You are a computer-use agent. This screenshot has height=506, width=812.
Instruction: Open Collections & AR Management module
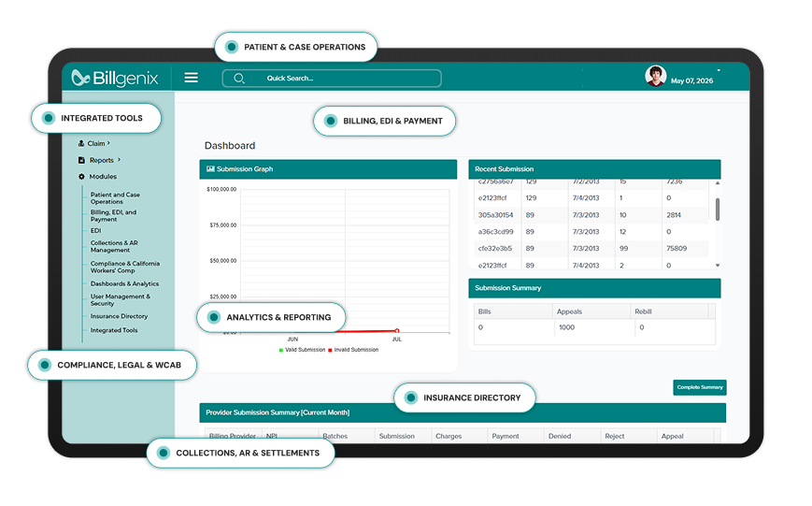coord(114,246)
